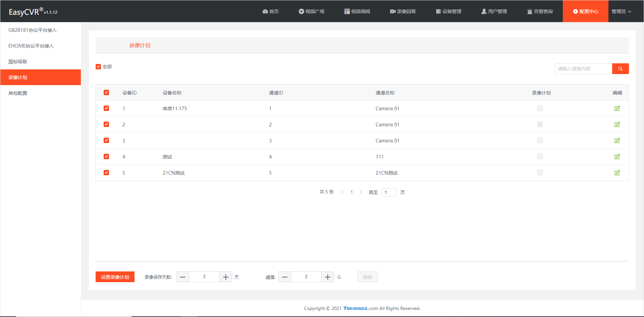Viewport: 644px width, 317px height.
Task: Increase 录像保存天数 with the plus button
Action: (x=226, y=277)
